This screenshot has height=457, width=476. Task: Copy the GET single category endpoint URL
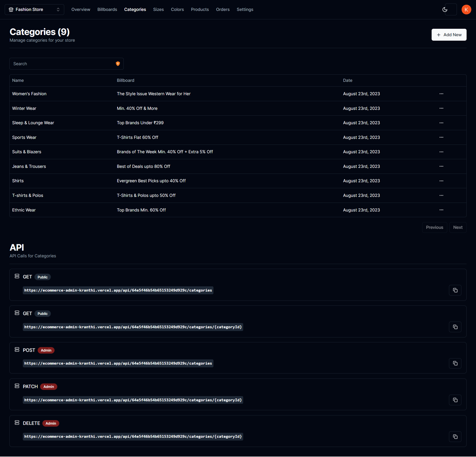click(x=455, y=327)
